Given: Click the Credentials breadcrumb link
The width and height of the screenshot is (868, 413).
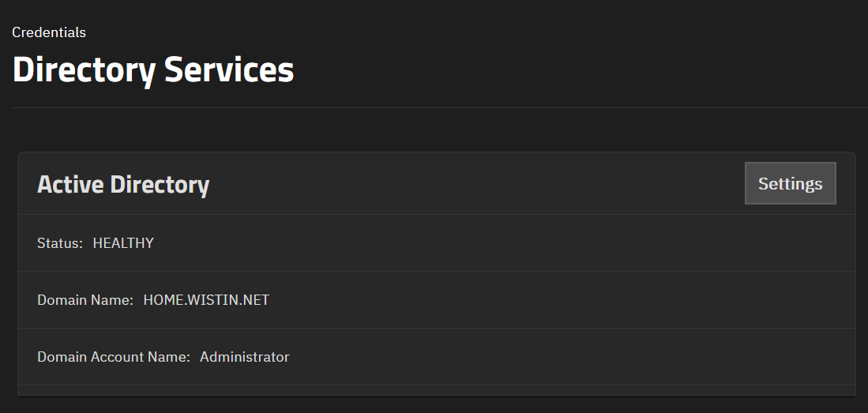Looking at the screenshot, I should pos(49,32).
